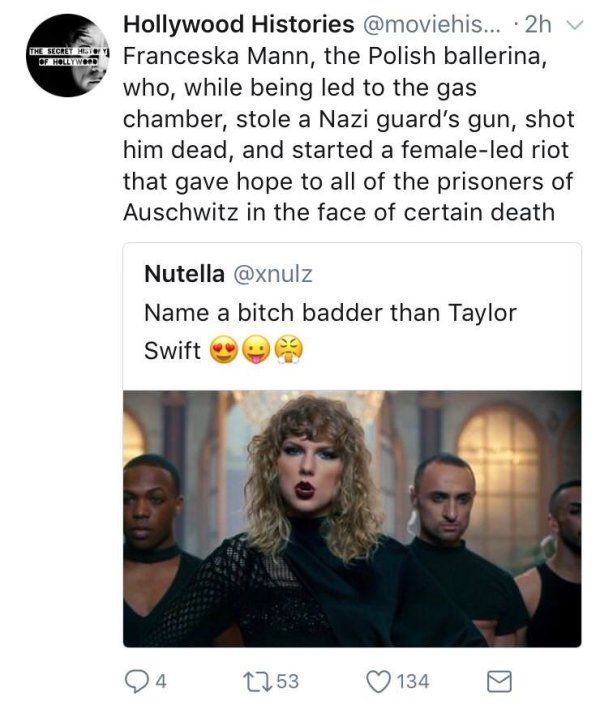The height and width of the screenshot is (705, 600).
Task: Click the retweet count 53
Action: [287, 681]
